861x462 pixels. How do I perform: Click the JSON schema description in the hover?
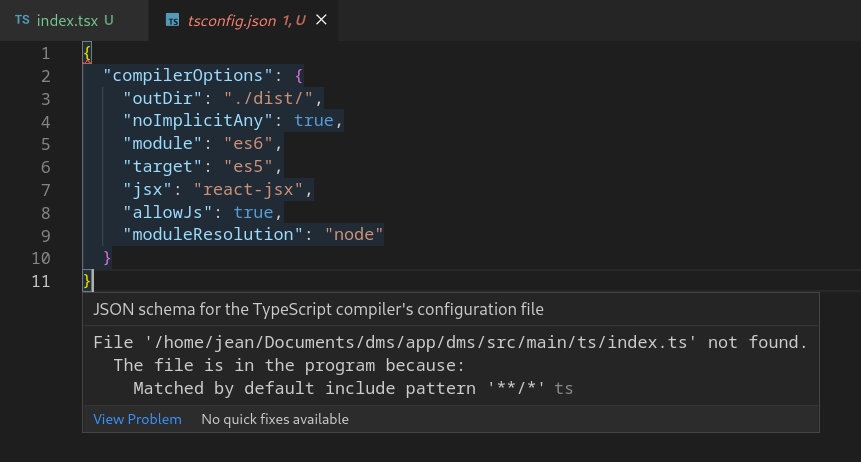(318, 309)
